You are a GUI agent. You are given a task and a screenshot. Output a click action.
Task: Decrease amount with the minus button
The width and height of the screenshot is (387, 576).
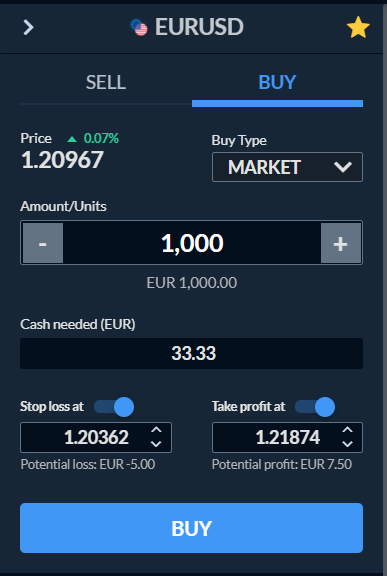[x=43, y=243]
